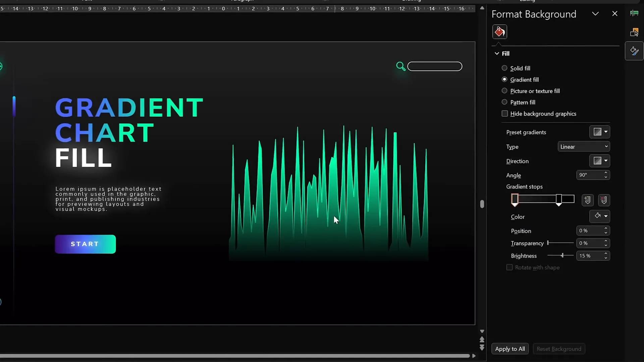Select the second gradient stop handle
Image resolution: width=644 pixels, height=362 pixels.
[559, 200]
